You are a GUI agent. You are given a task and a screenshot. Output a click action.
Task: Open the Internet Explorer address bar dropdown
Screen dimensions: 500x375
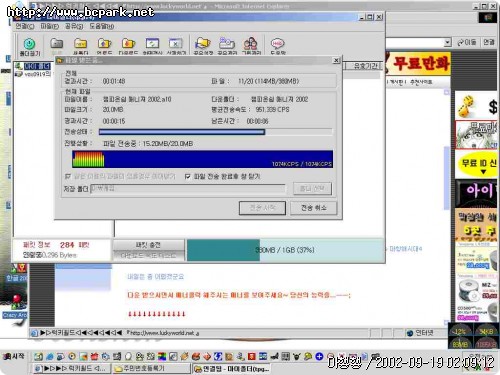448,42
